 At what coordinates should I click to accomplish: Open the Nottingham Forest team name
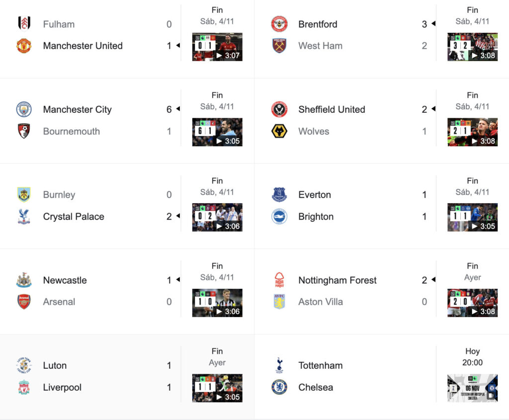(338, 280)
